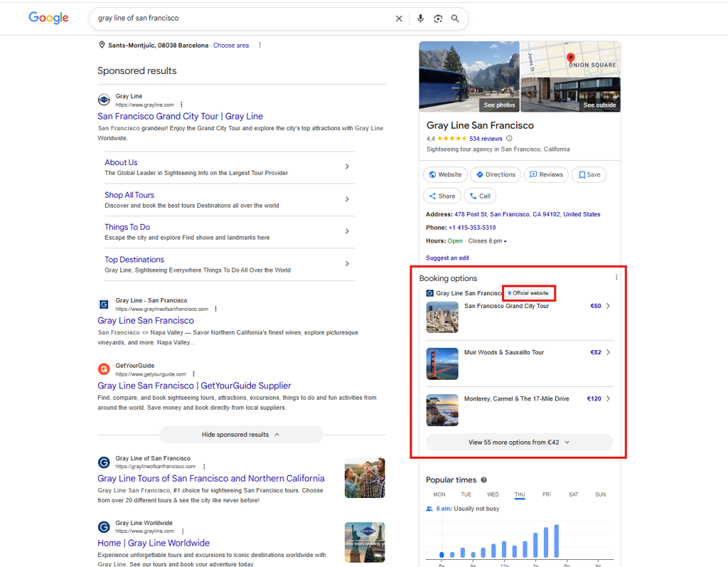Click the Share button
The height and width of the screenshot is (567, 728).
(442, 196)
